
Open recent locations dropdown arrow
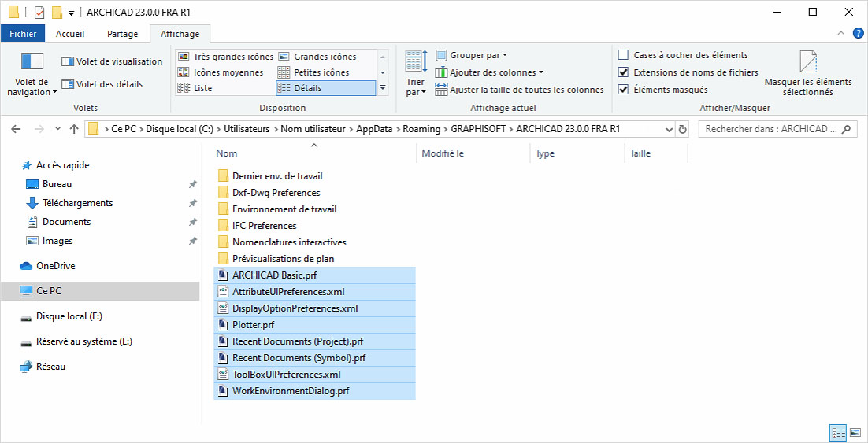click(57, 129)
